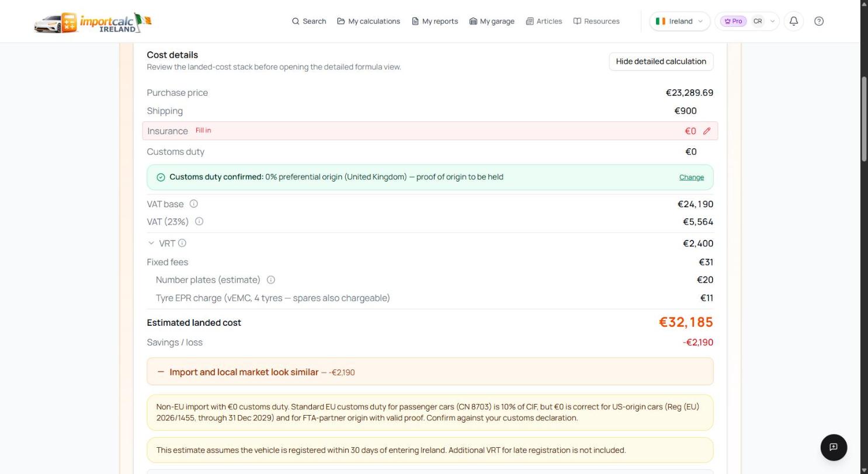Image resolution: width=868 pixels, height=474 pixels.
Task: Click the Cost details heading
Action: (172, 55)
